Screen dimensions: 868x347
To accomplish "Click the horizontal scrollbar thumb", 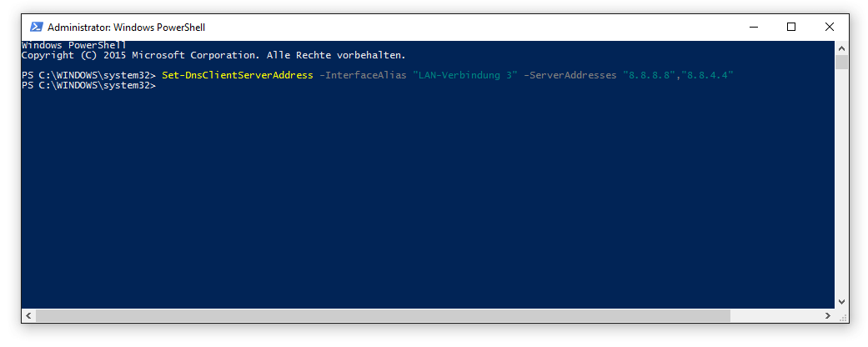I will pyautogui.click(x=384, y=316).
